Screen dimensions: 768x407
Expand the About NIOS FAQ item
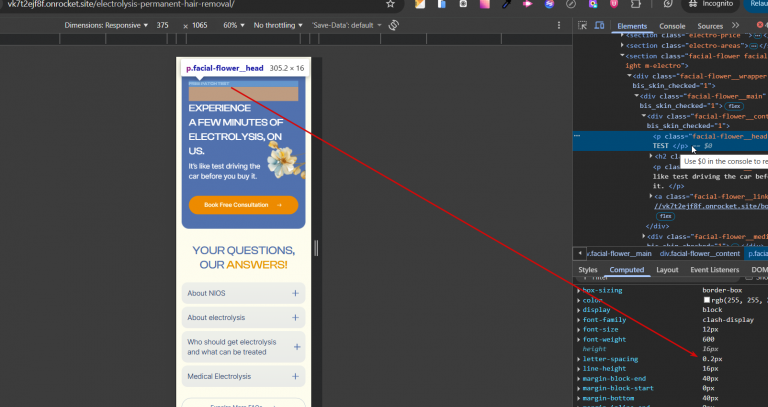point(243,293)
